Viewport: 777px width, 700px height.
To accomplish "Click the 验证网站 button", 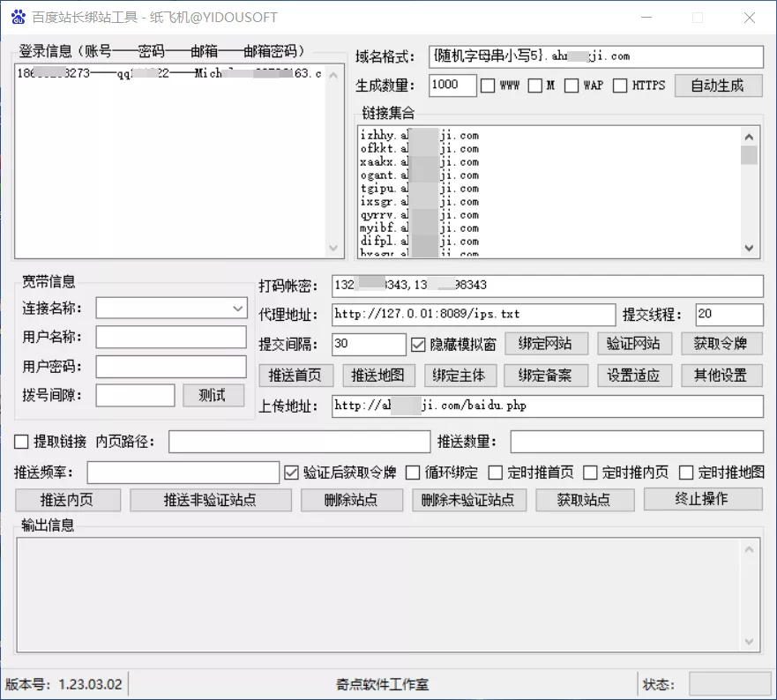I will (634, 344).
